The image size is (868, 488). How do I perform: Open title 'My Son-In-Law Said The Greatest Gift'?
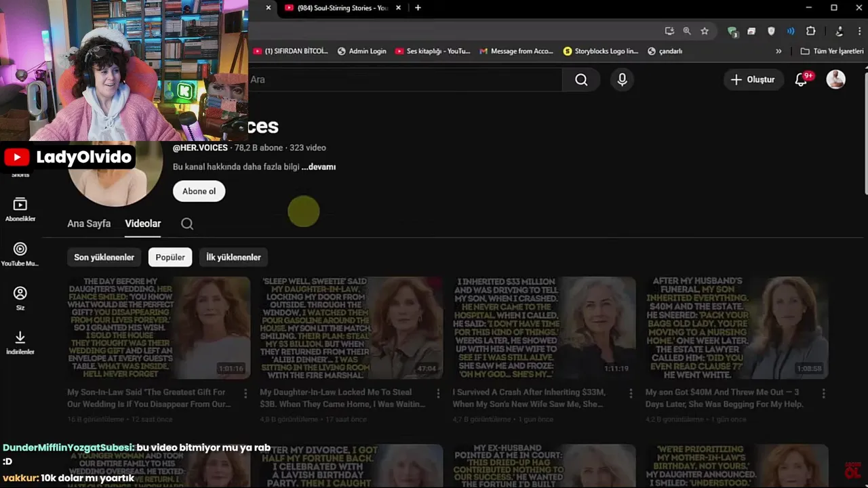coord(149,398)
